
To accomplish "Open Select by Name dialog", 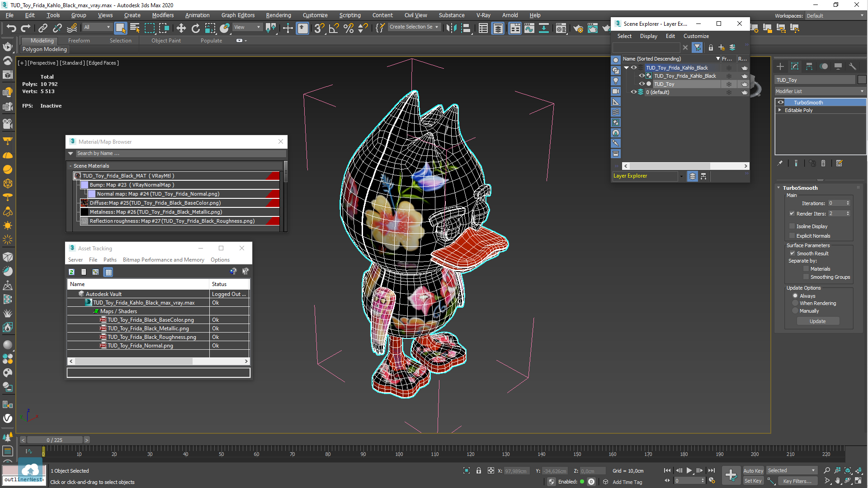I will point(135,28).
